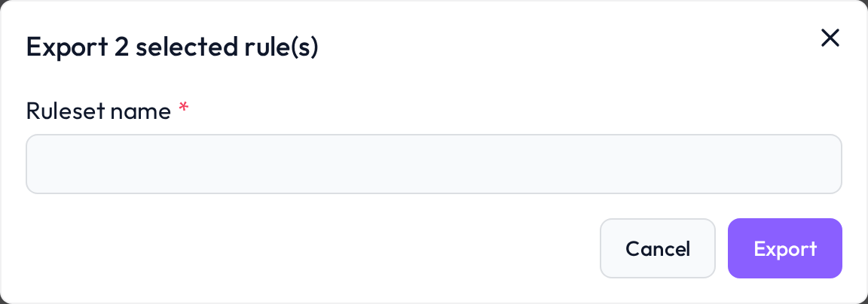The image size is (868, 304).
Task: Choose Cancel to keep rules unexported
Action: tap(658, 248)
